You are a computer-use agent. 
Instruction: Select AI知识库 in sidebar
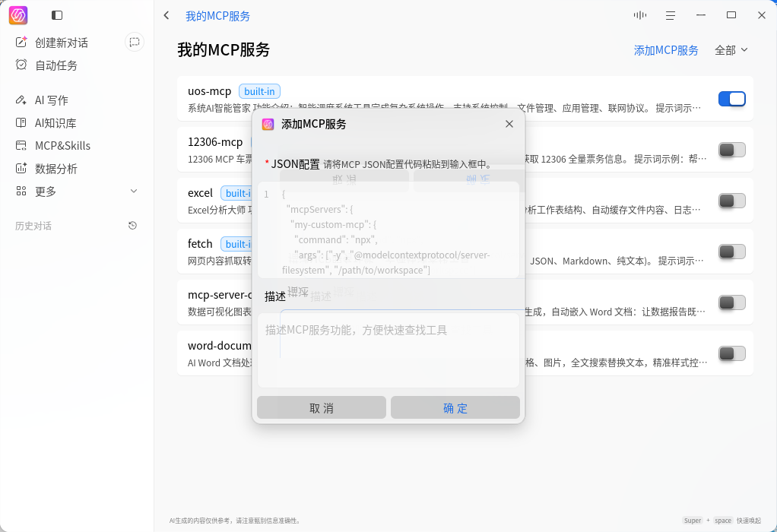pos(55,123)
